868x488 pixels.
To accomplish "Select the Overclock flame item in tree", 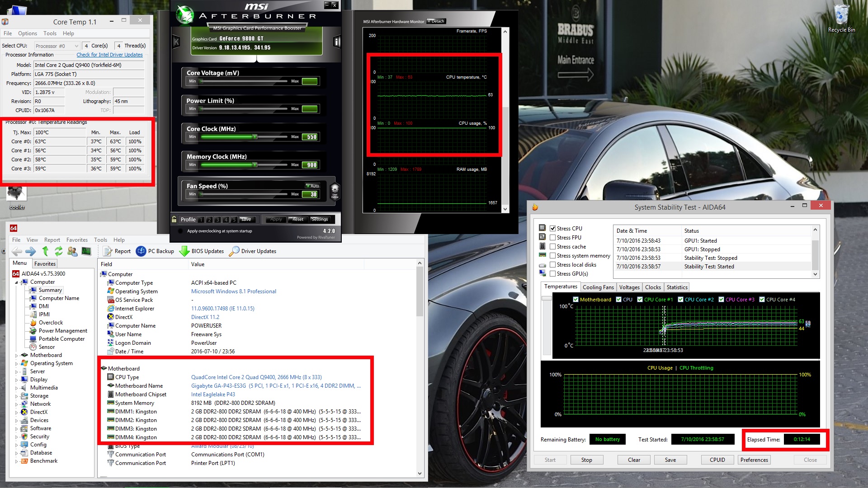I will click(x=51, y=323).
